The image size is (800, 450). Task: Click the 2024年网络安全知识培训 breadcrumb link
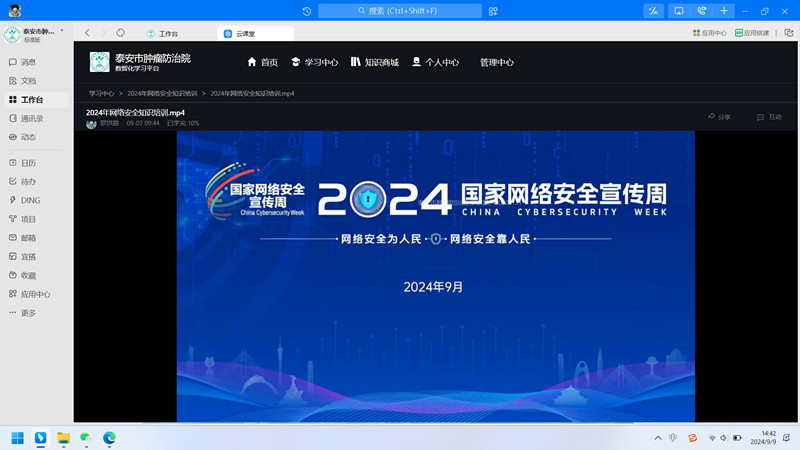point(162,93)
